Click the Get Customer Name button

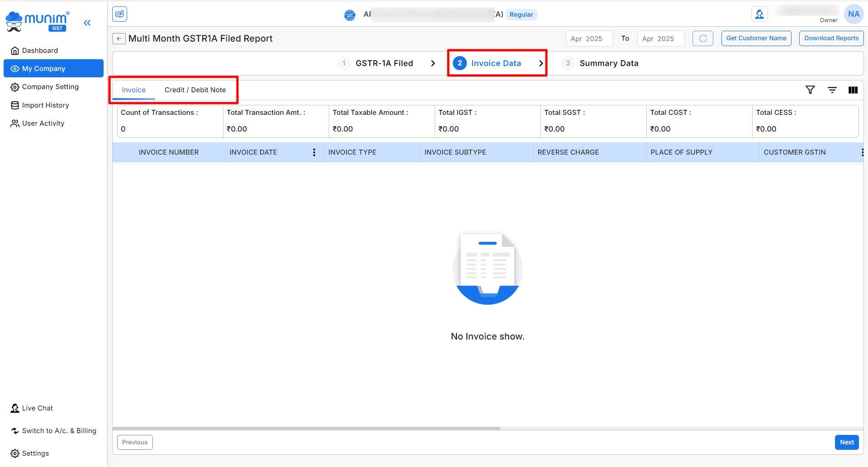(x=756, y=38)
